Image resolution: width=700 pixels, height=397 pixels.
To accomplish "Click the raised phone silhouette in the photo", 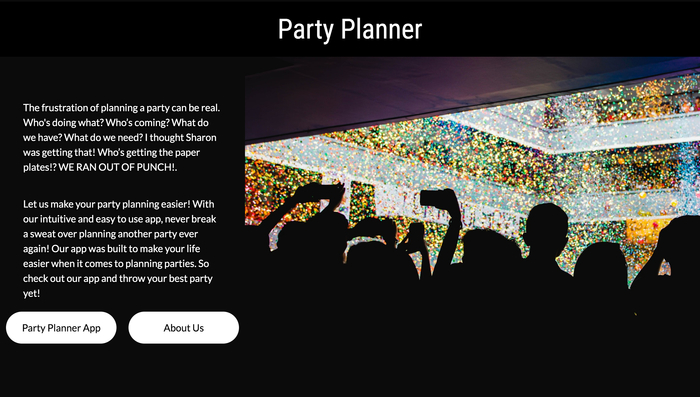I will pos(432,198).
